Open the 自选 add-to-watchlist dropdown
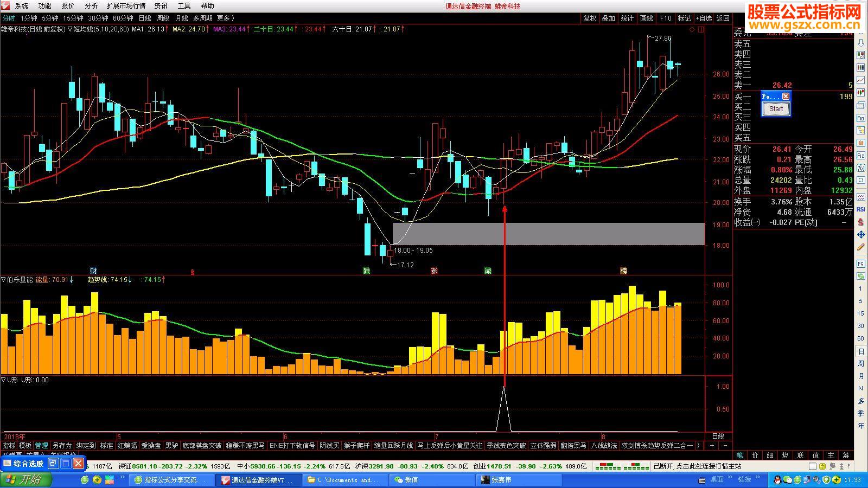The height and width of the screenshot is (488, 868). 703,18
